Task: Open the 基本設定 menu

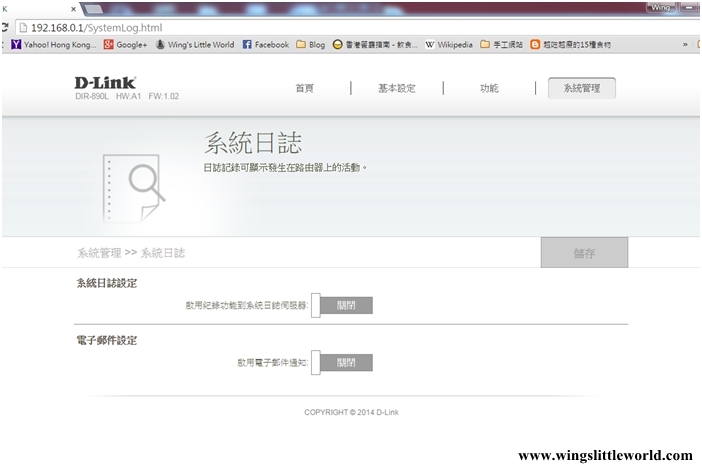Action: click(x=396, y=88)
